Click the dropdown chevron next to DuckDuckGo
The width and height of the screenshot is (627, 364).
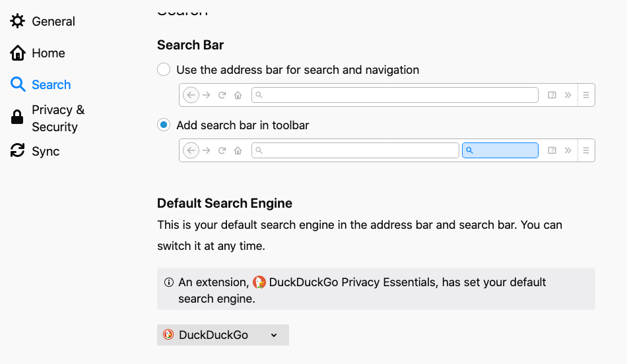tap(274, 335)
